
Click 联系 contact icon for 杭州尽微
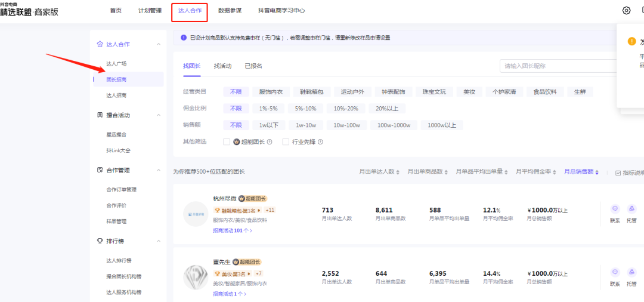tap(615, 209)
